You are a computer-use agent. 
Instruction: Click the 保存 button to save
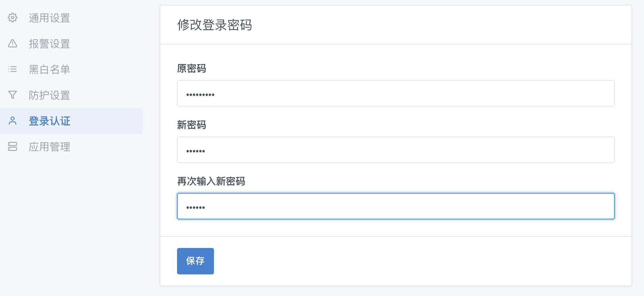[x=195, y=261]
